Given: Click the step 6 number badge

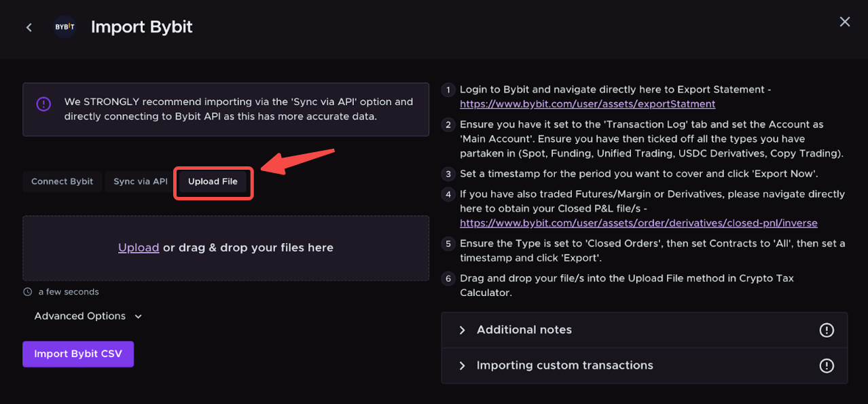Looking at the screenshot, I should click(x=448, y=279).
